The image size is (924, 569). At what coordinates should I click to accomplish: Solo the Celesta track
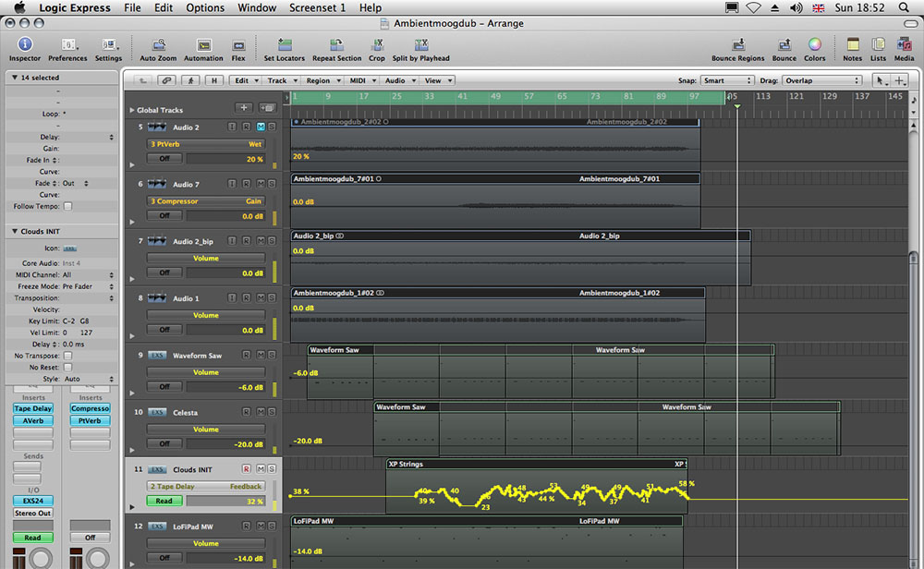pyautogui.click(x=272, y=412)
